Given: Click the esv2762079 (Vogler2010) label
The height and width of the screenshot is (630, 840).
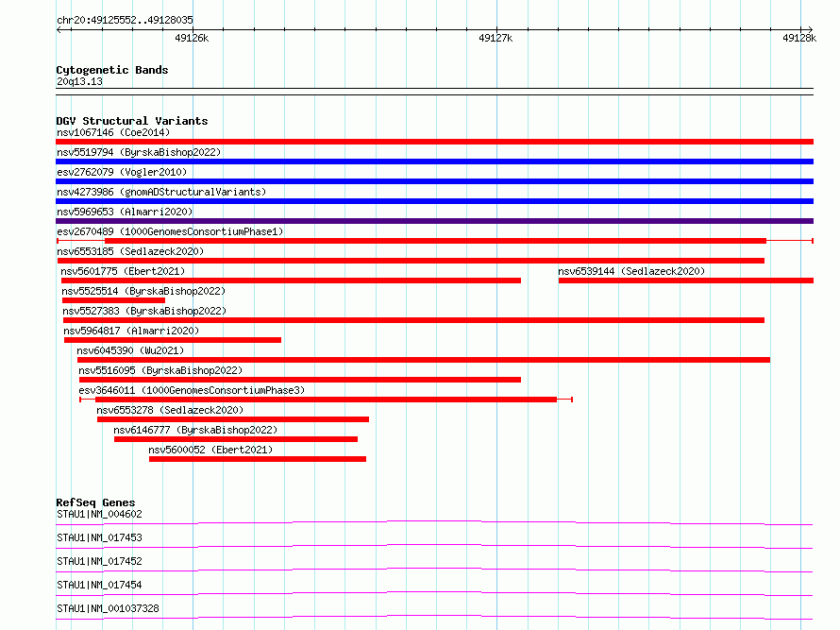Looking at the screenshot, I should [122, 172].
